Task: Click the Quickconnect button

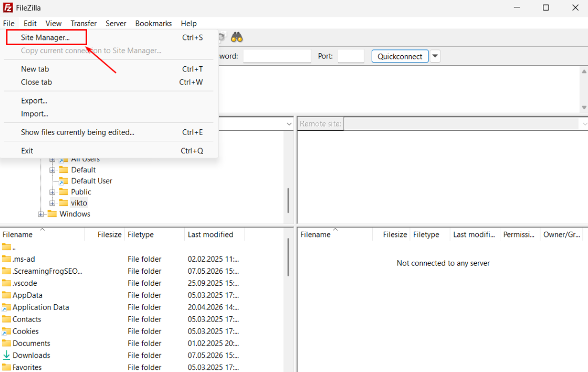Action: pyautogui.click(x=400, y=56)
